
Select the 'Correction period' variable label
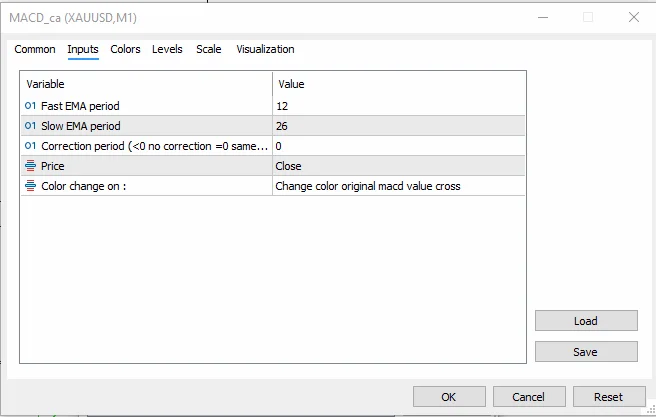pos(154,146)
